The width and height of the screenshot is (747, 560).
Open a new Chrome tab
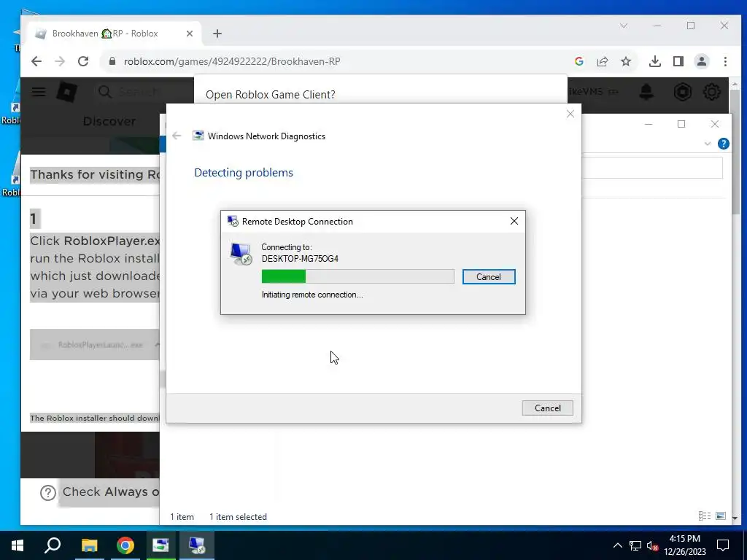[x=217, y=34]
